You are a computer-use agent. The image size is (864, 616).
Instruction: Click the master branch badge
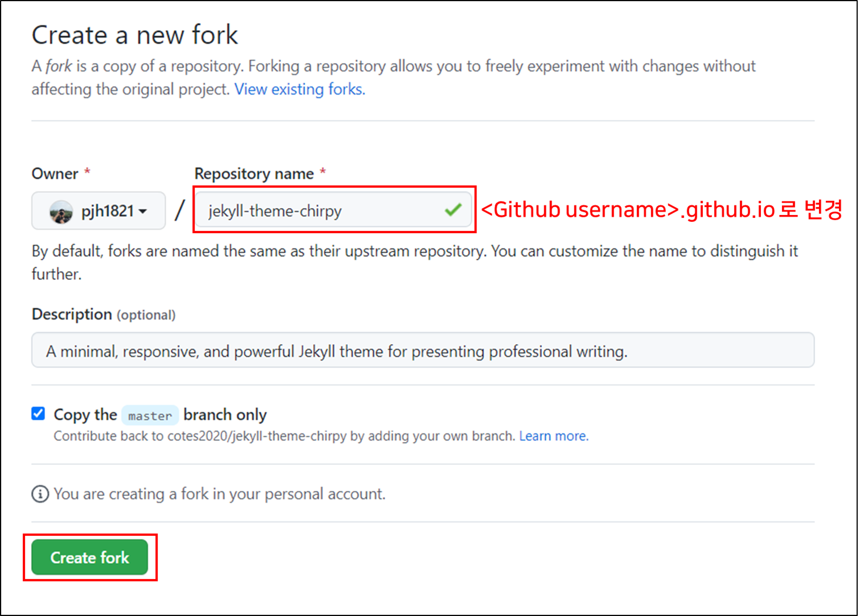point(150,415)
